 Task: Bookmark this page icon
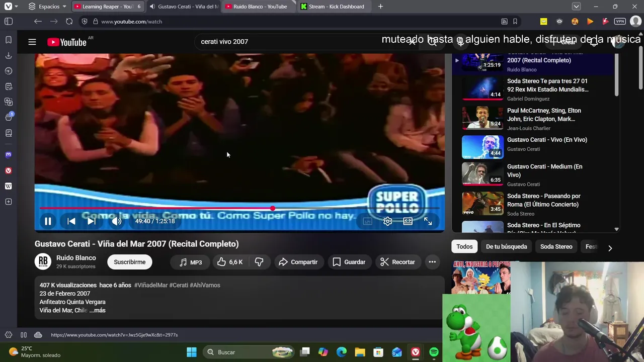[x=515, y=22]
